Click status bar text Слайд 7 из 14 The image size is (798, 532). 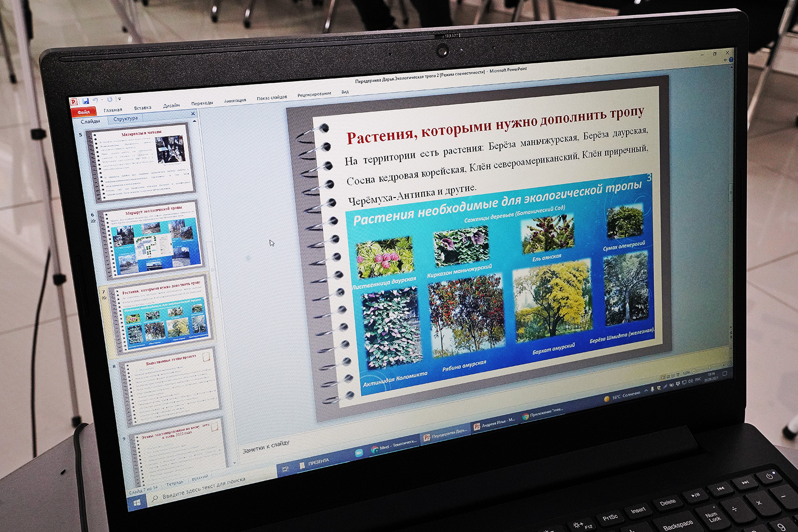[x=143, y=491]
